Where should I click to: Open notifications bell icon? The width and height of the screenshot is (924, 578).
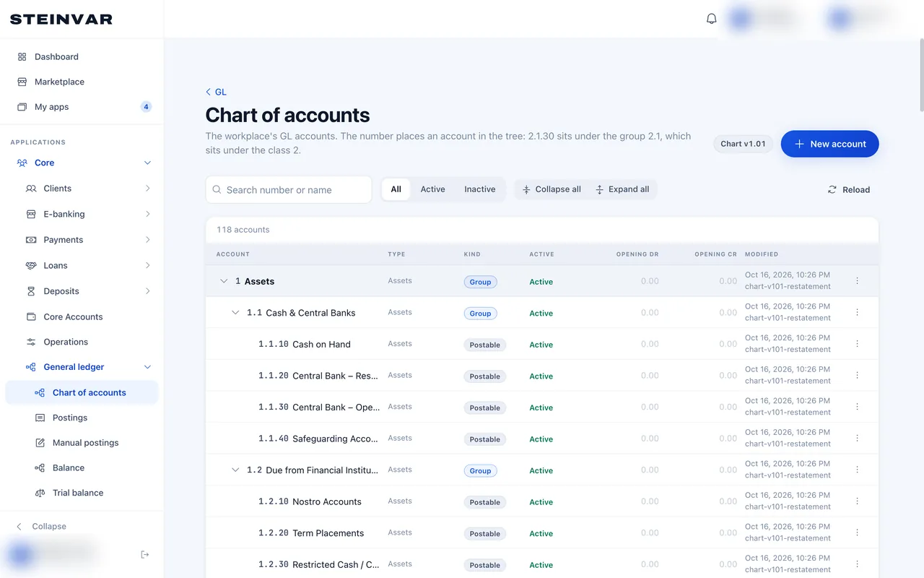pyautogui.click(x=711, y=19)
